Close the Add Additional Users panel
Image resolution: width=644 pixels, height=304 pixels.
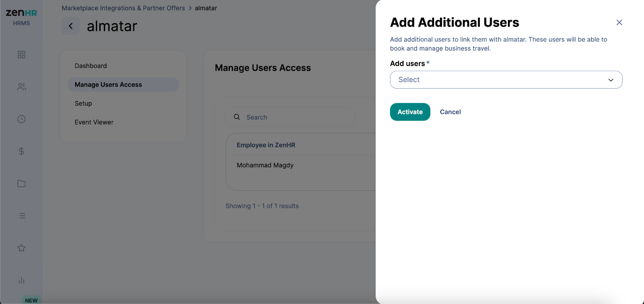[619, 23]
